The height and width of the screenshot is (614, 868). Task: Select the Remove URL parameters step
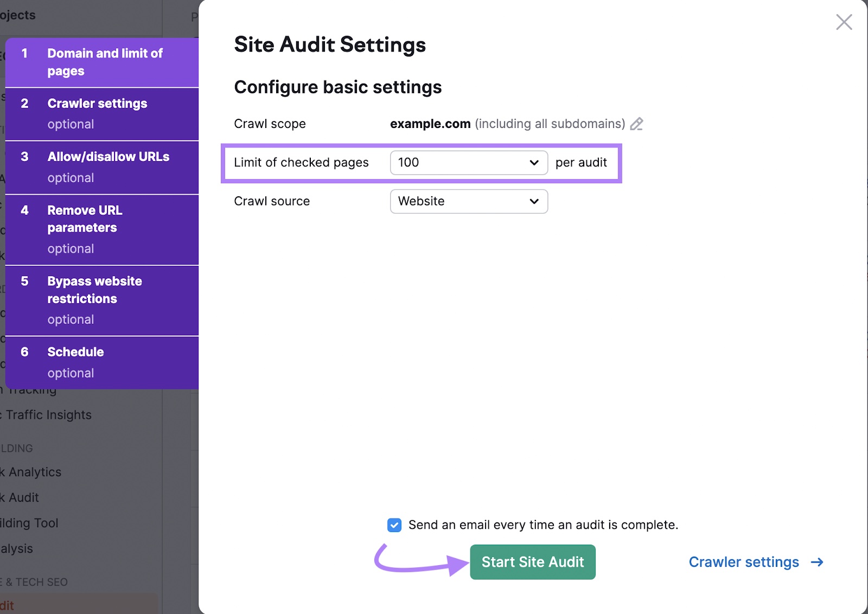pos(102,229)
